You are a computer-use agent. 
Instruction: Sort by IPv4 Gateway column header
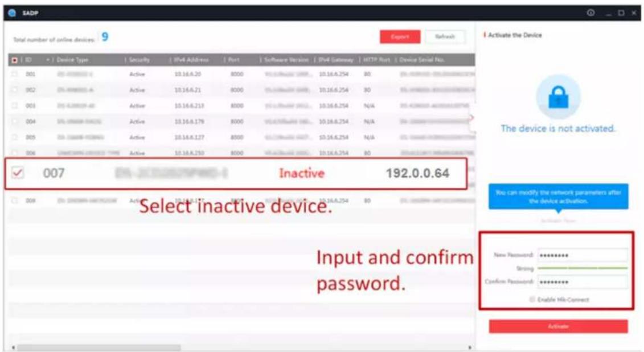(336, 60)
